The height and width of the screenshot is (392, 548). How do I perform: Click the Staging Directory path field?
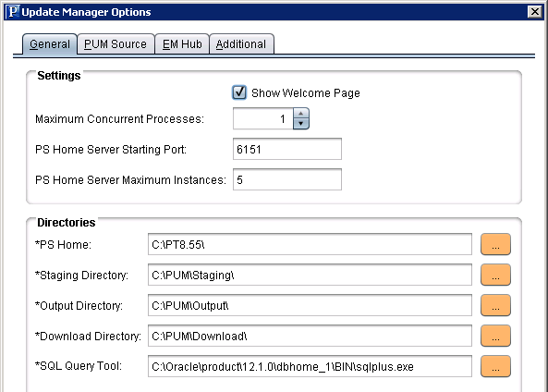coord(310,275)
